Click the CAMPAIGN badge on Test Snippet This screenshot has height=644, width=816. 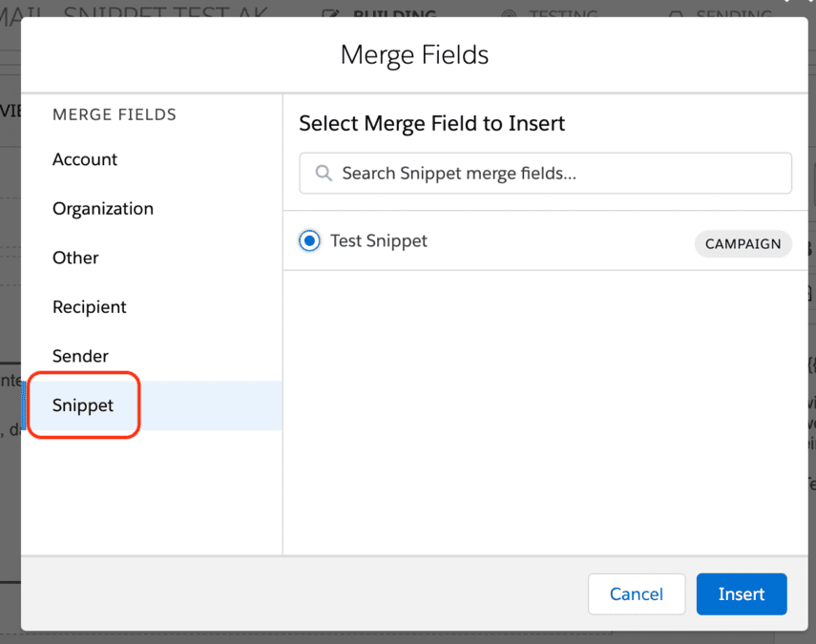click(743, 244)
